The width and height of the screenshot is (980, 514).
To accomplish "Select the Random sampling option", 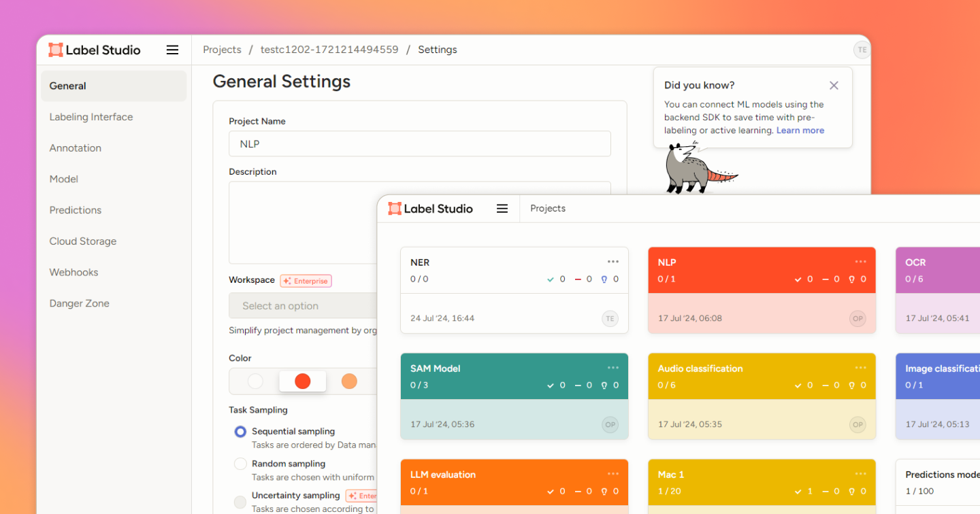I will click(x=240, y=464).
